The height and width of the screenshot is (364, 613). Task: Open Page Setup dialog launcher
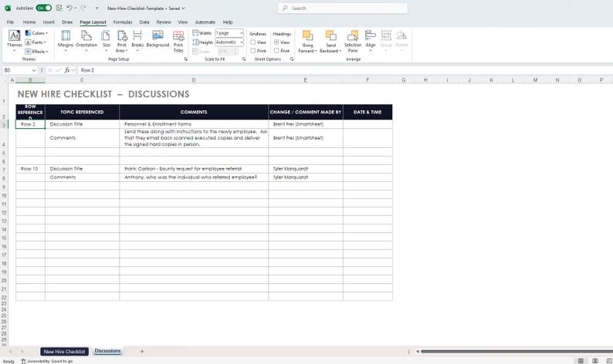(x=186, y=59)
